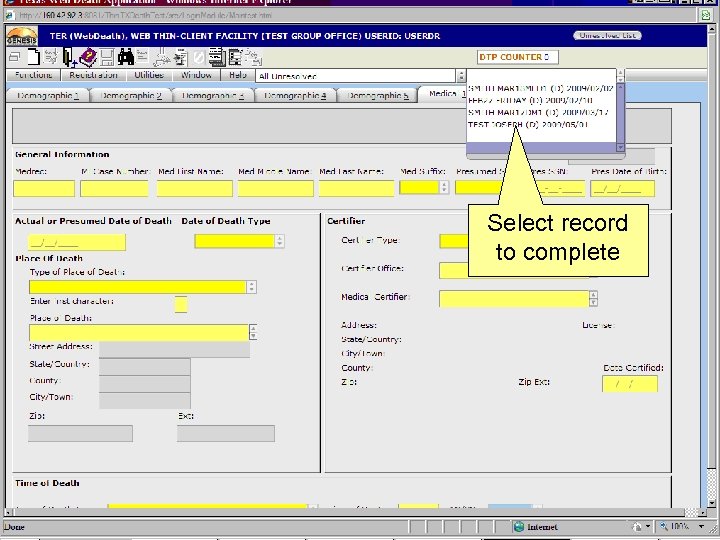Click the Enter first character box

181,304
